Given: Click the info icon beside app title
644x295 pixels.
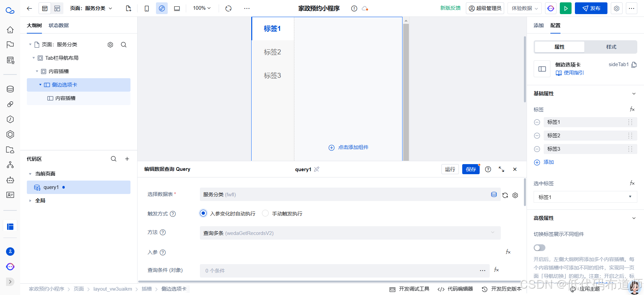Looking at the screenshot, I should tap(354, 8).
